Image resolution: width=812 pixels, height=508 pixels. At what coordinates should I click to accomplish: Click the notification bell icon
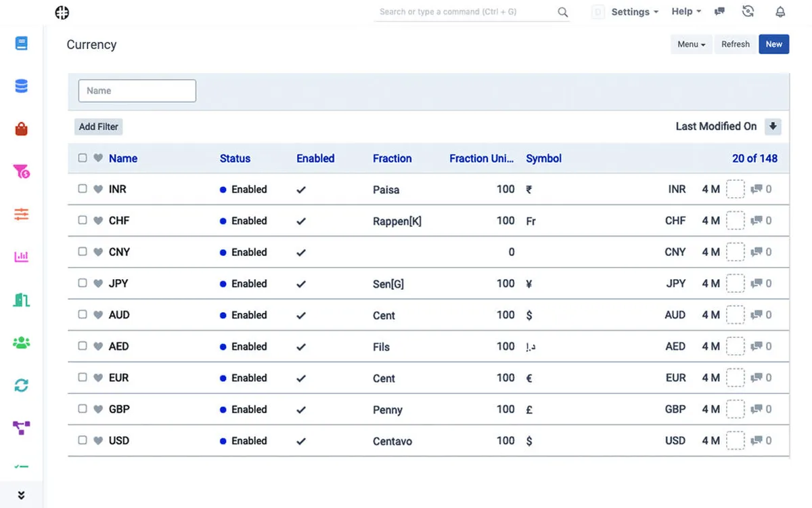[780, 12]
